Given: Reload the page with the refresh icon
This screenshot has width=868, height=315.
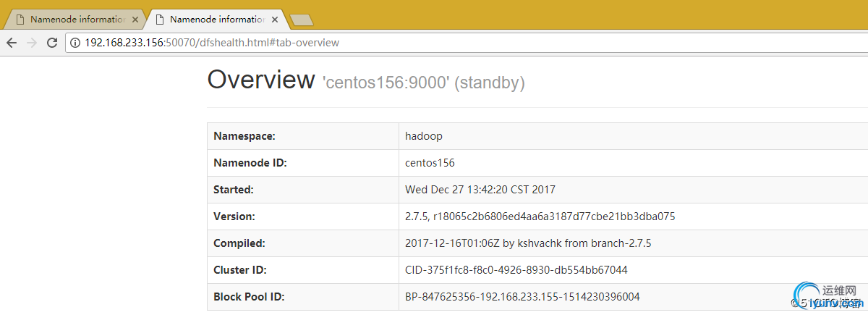Looking at the screenshot, I should 52,43.
